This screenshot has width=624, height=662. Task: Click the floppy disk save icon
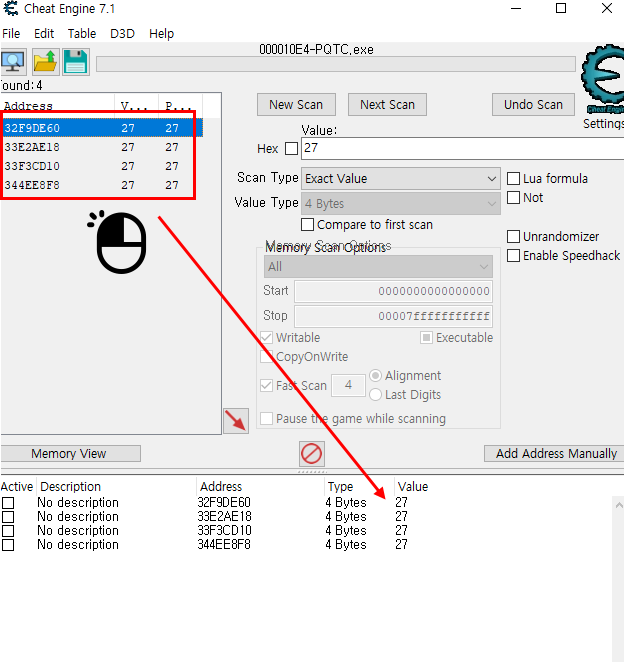[76, 62]
